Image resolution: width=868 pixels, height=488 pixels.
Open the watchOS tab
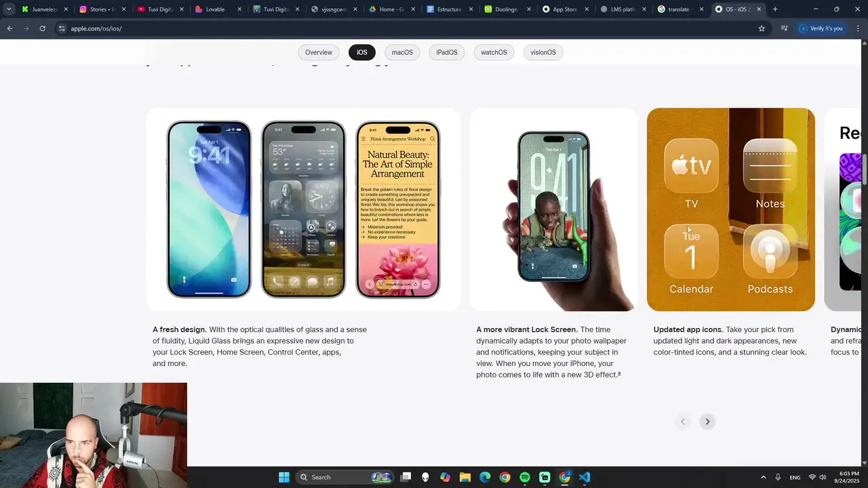(494, 52)
